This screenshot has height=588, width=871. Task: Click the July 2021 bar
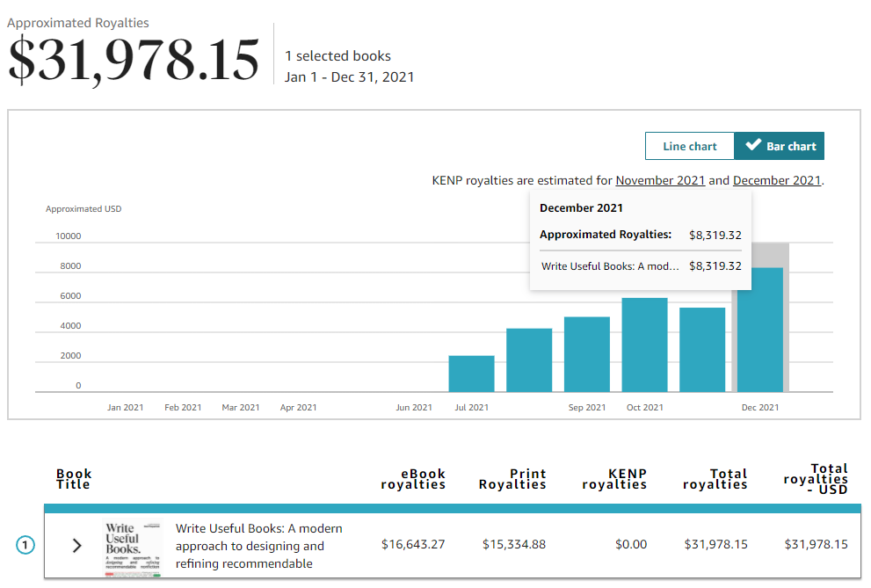tap(471, 374)
